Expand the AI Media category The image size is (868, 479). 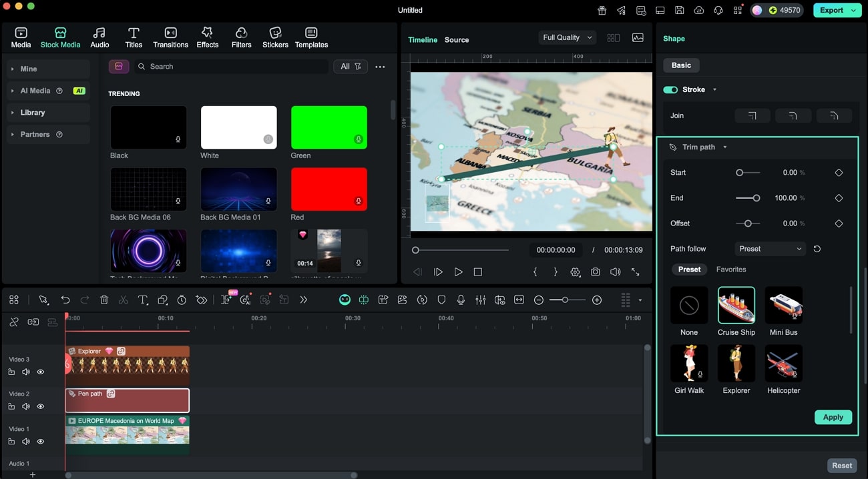click(13, 91)
